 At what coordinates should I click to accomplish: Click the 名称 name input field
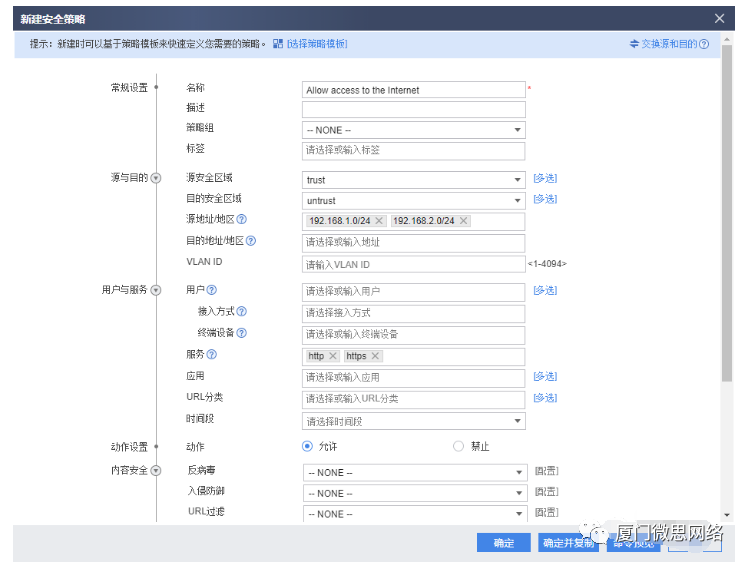click(x=414, y=90)
